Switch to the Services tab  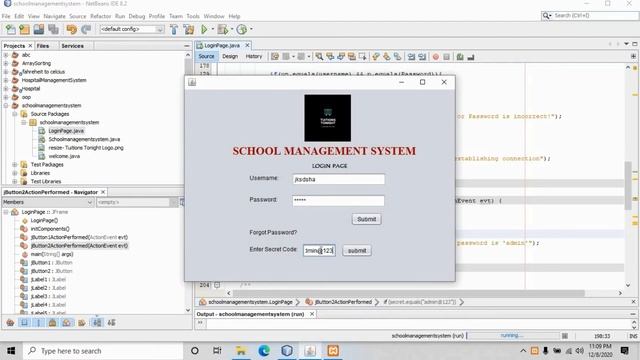73,46
